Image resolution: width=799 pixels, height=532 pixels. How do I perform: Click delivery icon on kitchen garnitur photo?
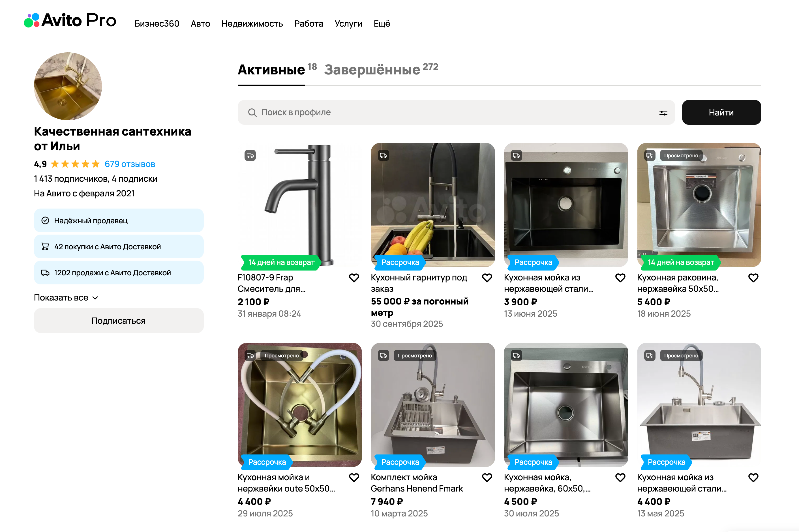pos(384,155)
